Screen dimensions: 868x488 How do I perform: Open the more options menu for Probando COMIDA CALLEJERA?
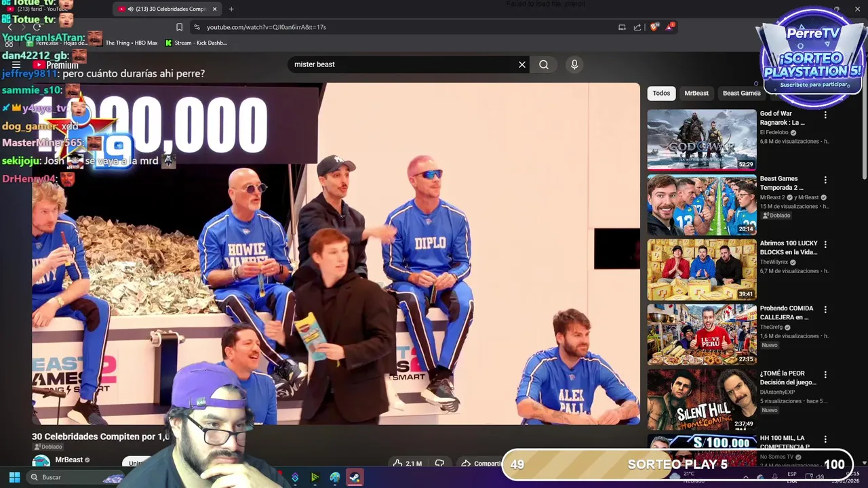point(825,310)
